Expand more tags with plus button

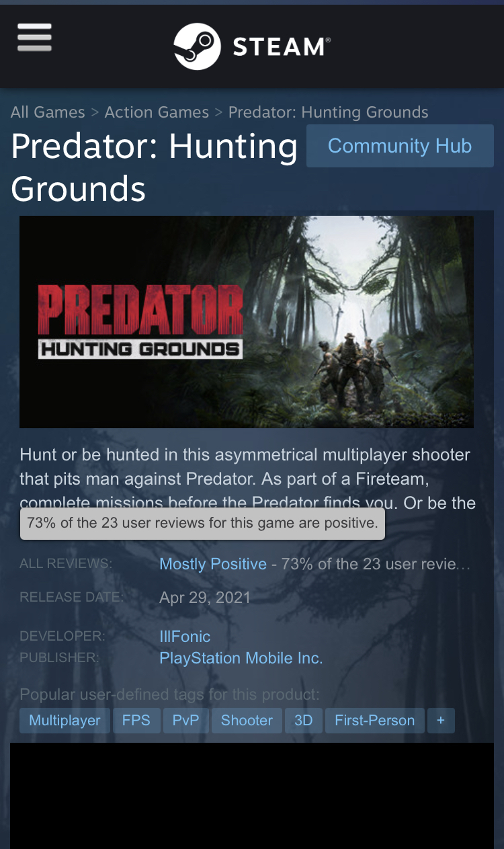coord(441,721)
